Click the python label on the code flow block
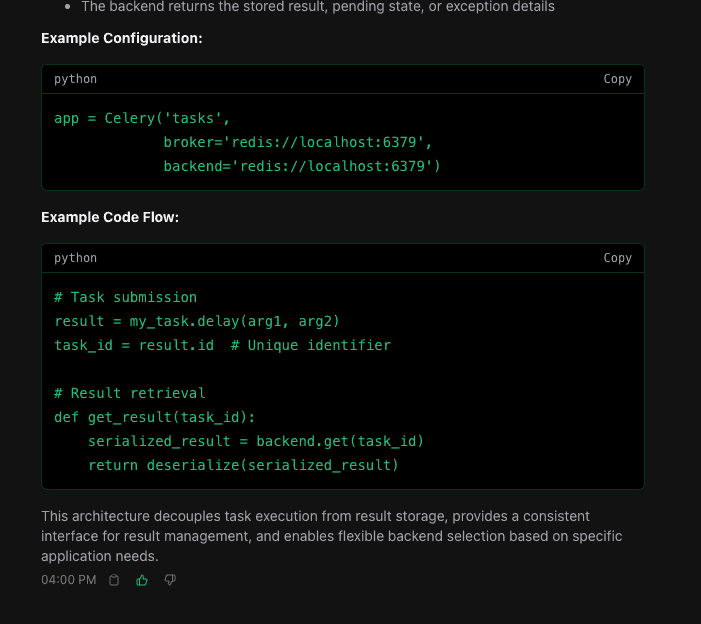The width and height of the screenshot is (701, 624). point(76,258)
